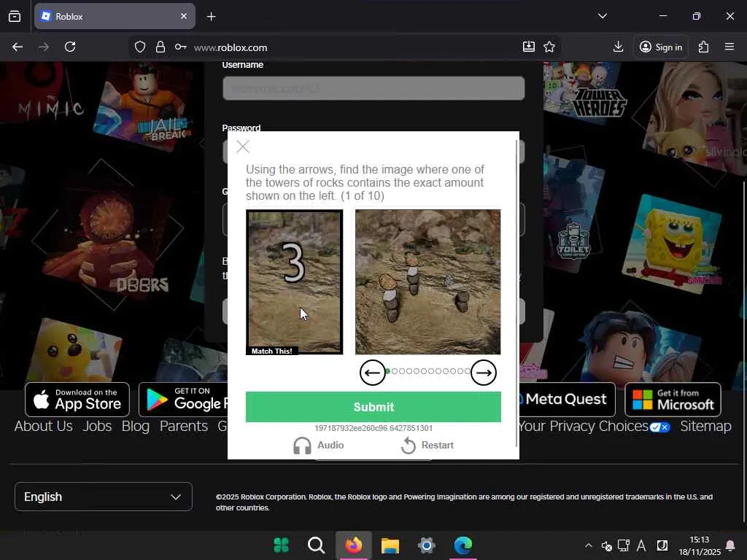
Task: Select the first green progress dot
Action: point(388,371)
